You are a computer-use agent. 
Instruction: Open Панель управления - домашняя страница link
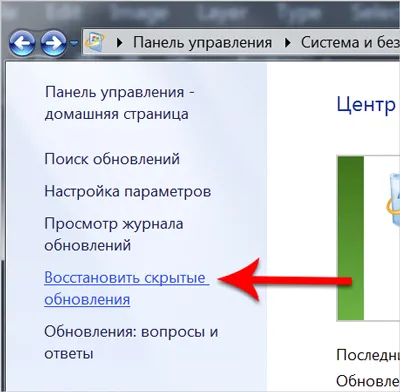pos(120,103)
